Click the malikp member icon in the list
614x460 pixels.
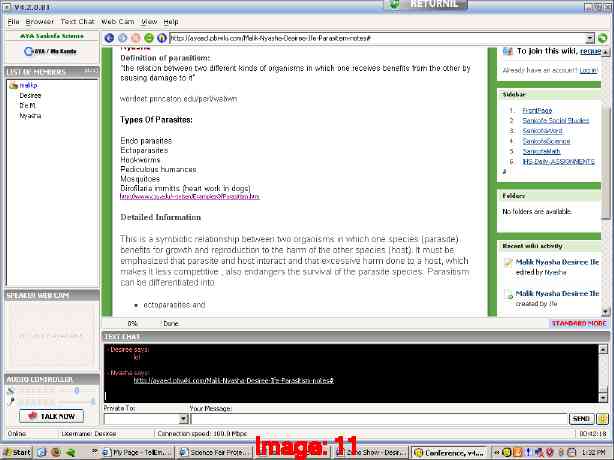[14, 85]
